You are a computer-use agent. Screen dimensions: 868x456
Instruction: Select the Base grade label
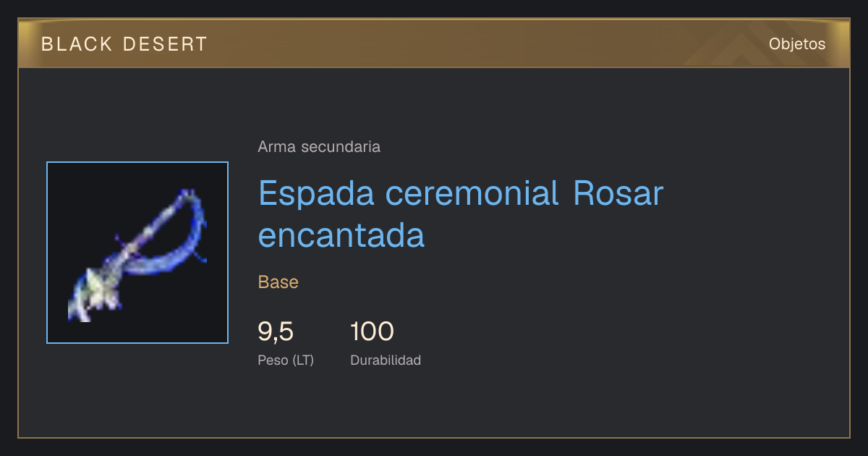278,282
